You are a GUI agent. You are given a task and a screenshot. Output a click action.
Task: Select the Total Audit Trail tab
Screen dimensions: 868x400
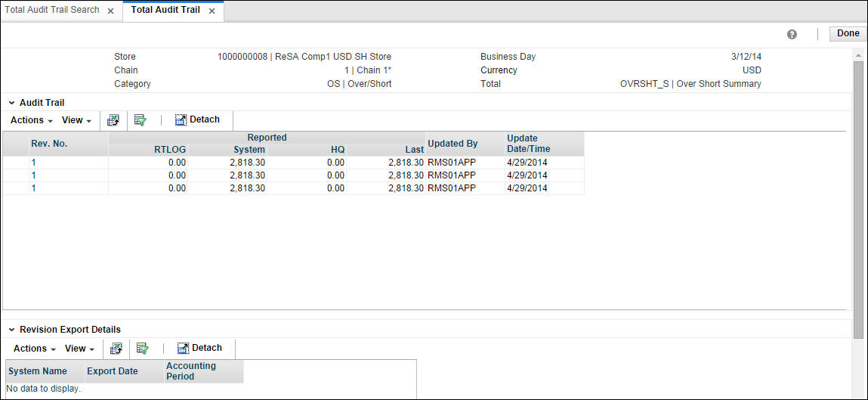point(165,10)
